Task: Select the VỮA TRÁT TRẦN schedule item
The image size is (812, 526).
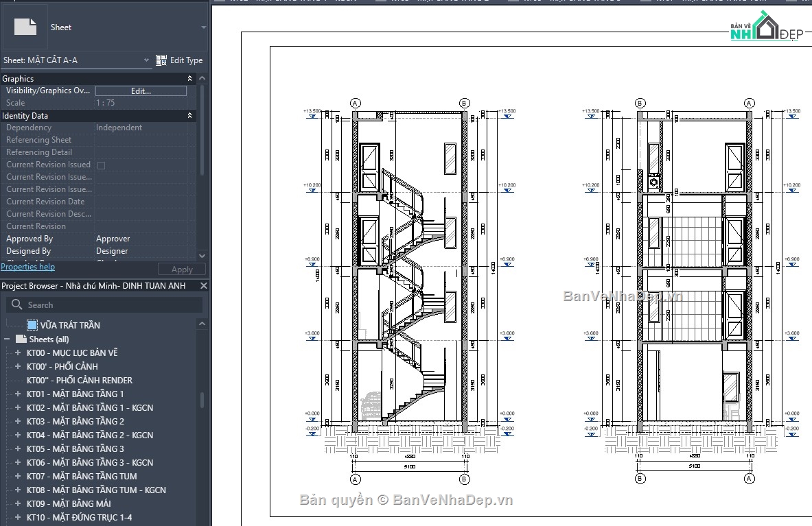Action: [70, 325]
